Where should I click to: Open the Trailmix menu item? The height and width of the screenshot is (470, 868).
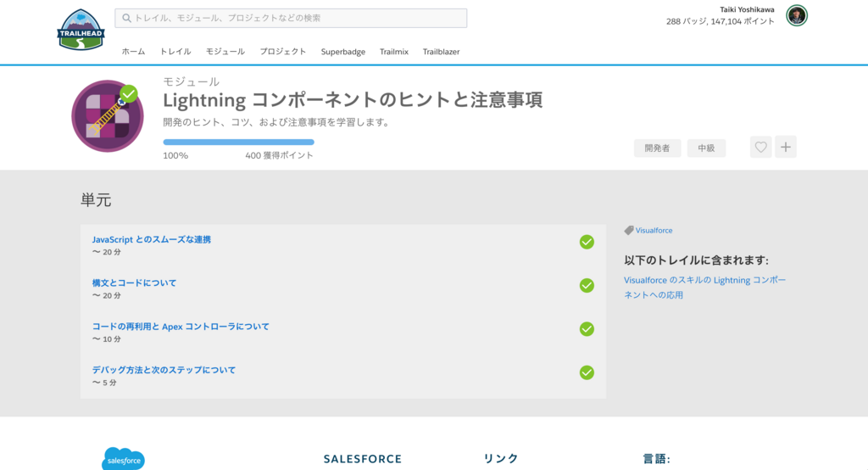coord(394,52)
